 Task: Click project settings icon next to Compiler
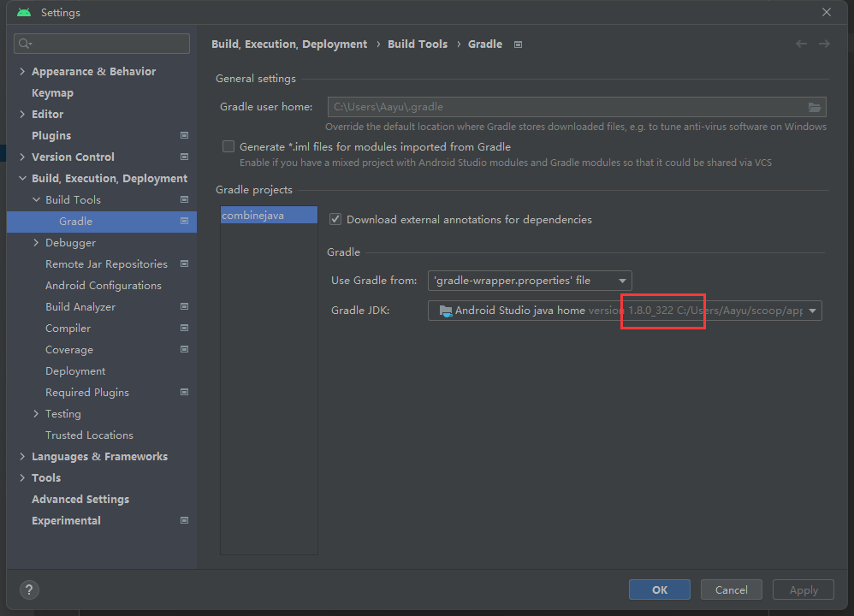pos(184,328)
